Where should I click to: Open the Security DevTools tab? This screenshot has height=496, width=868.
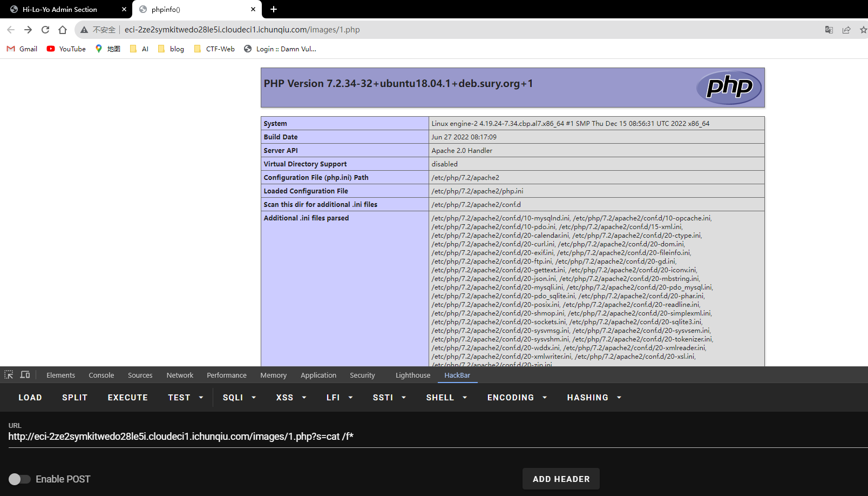[362, 375]
